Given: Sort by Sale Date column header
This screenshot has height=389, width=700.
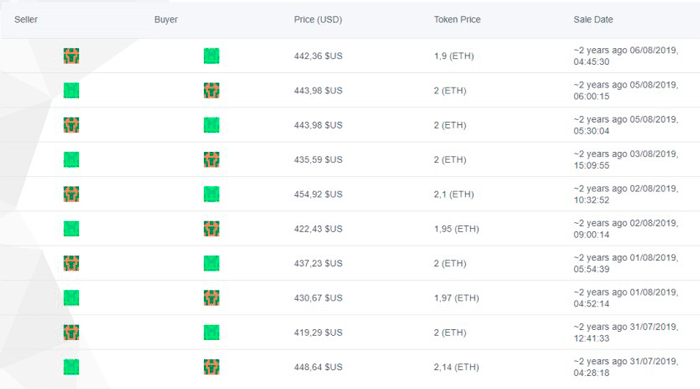Looking at the screenshot, I should tap(593, 20).
